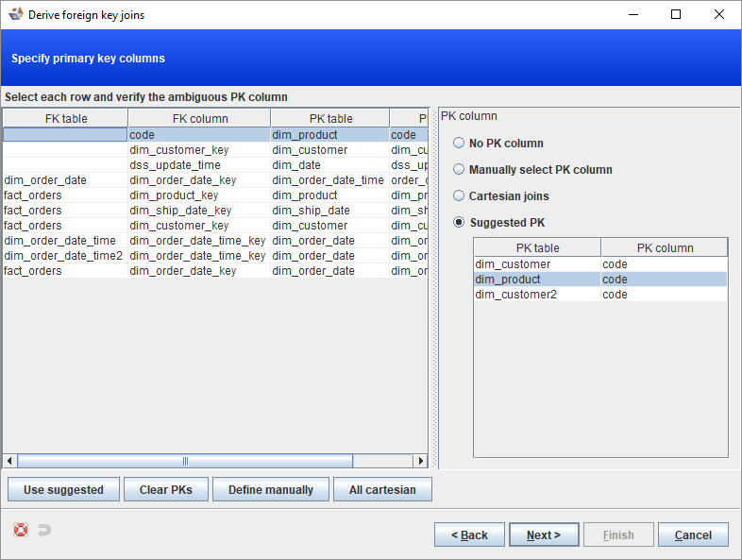Select the dim_customer2 suggested PK row
742x560 pixels.
600,295
